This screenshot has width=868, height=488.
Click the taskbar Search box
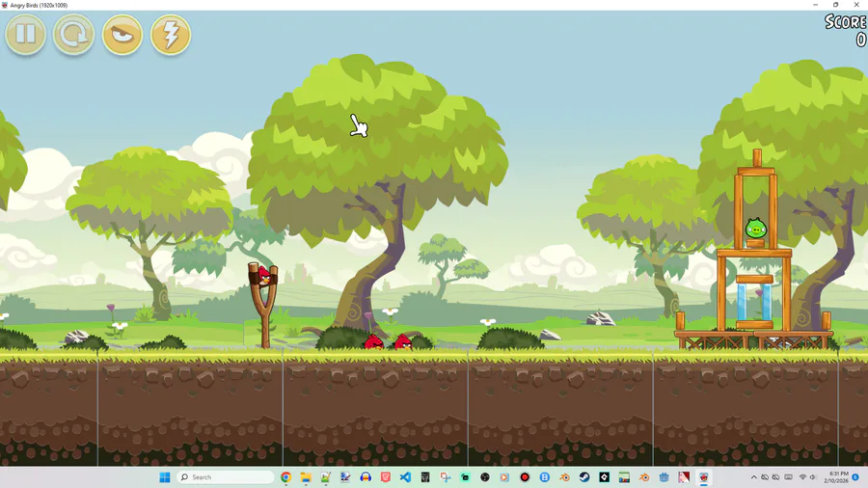tap(226, 477)
